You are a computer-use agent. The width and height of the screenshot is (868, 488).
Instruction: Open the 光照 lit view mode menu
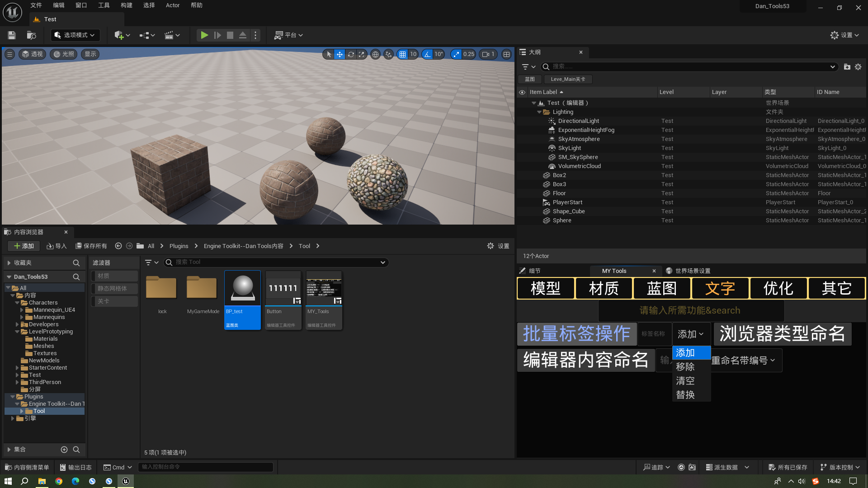click(x=64, y=54)
